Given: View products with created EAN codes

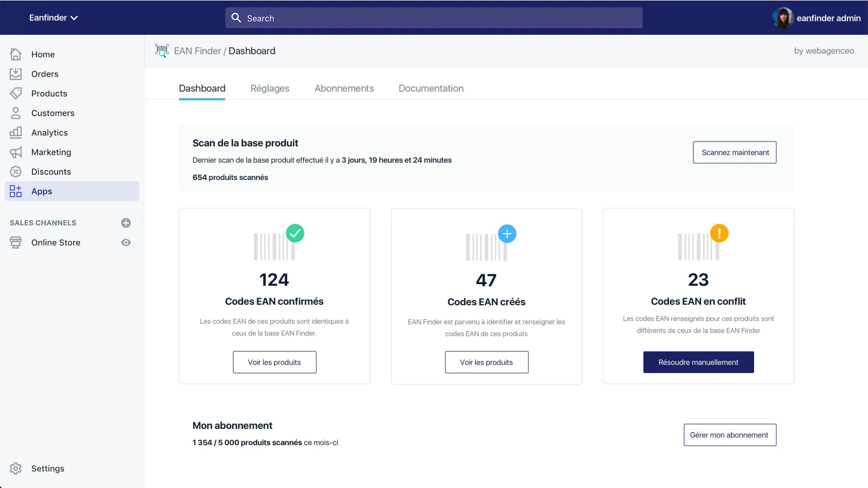Looking at the screenshot, I should 487,362.
